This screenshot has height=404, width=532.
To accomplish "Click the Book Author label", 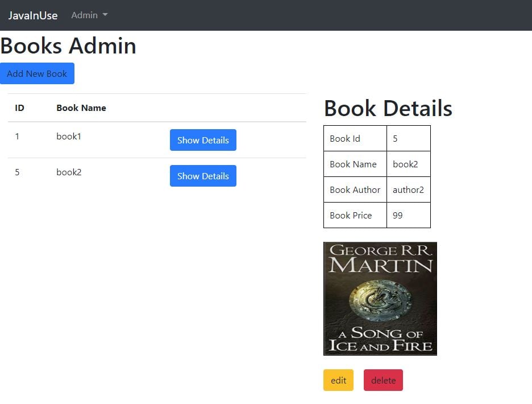I will [x=355, y=189].
